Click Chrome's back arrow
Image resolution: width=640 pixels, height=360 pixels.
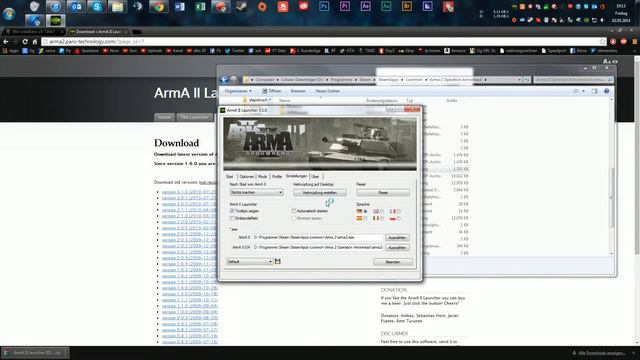[6, 42]
